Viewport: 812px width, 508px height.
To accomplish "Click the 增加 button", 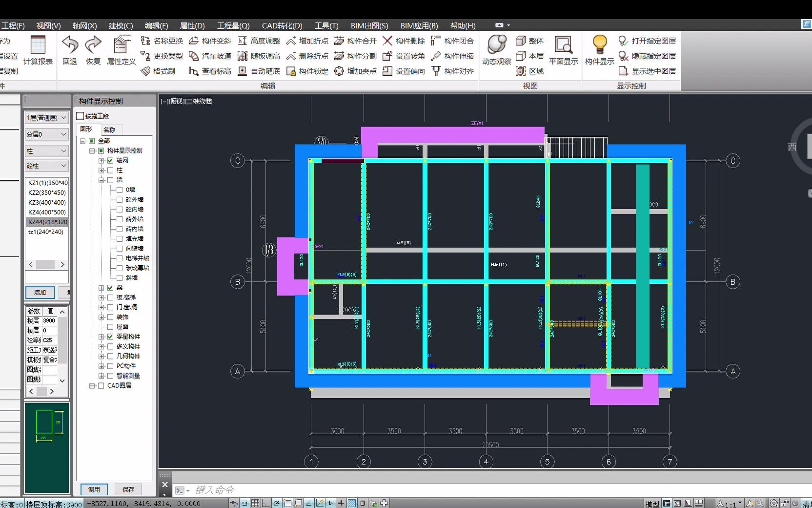I will 40,293.
